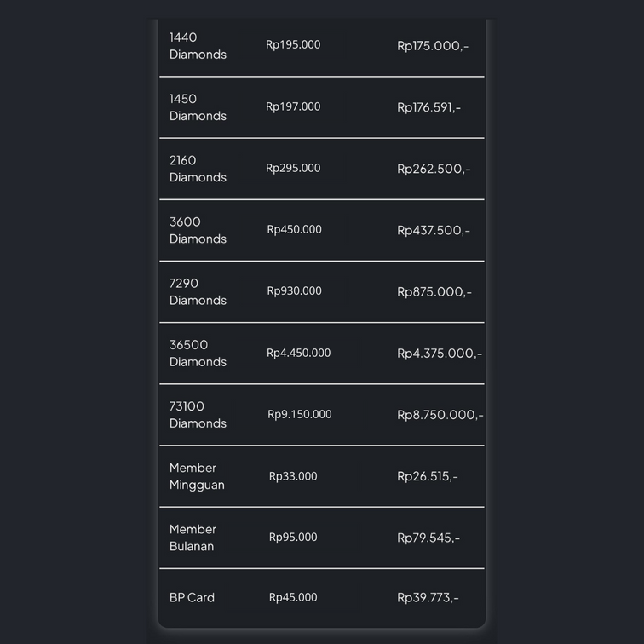This screenshot has width=644, height=644.
Task: Select the 1450 Diamonds package
Action: 198,107
